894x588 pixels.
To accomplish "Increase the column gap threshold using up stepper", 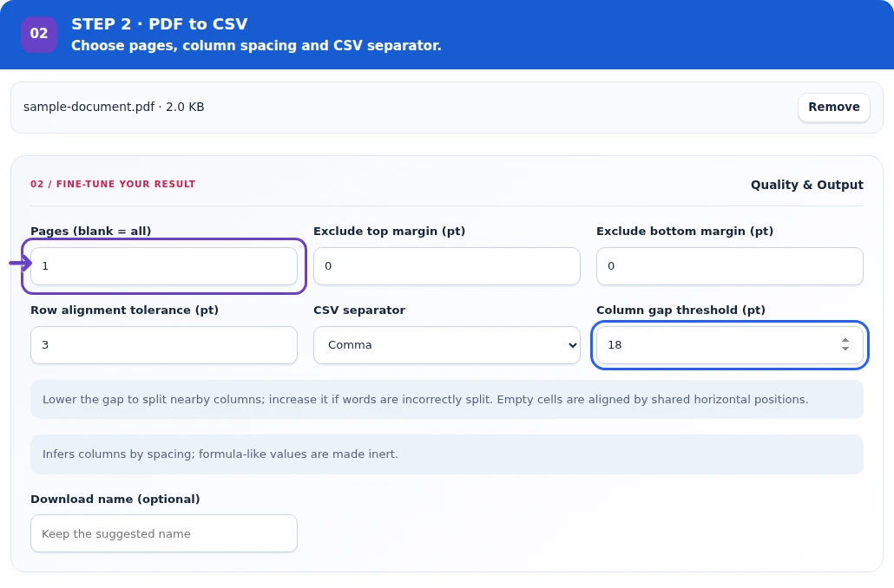I will click(845, 341).
